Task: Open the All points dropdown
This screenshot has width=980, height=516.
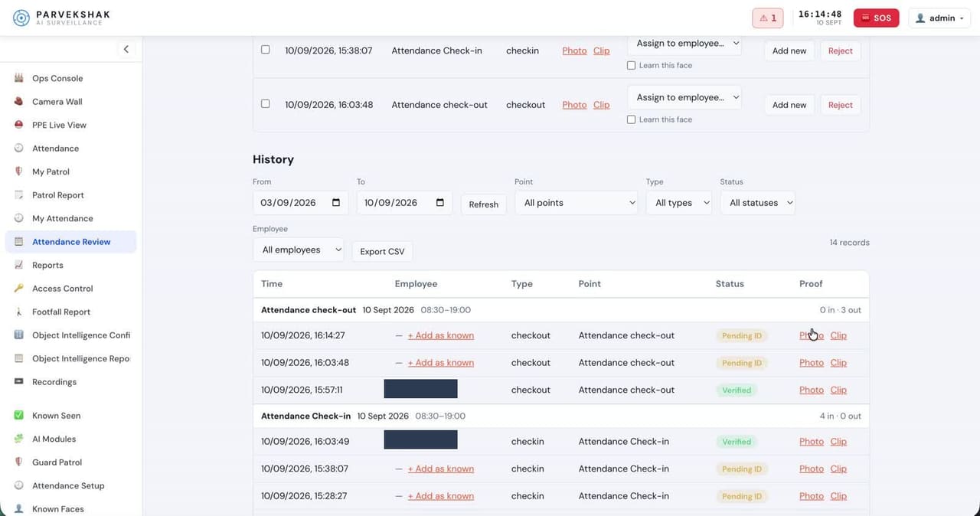Action: (x=577, y=203)
